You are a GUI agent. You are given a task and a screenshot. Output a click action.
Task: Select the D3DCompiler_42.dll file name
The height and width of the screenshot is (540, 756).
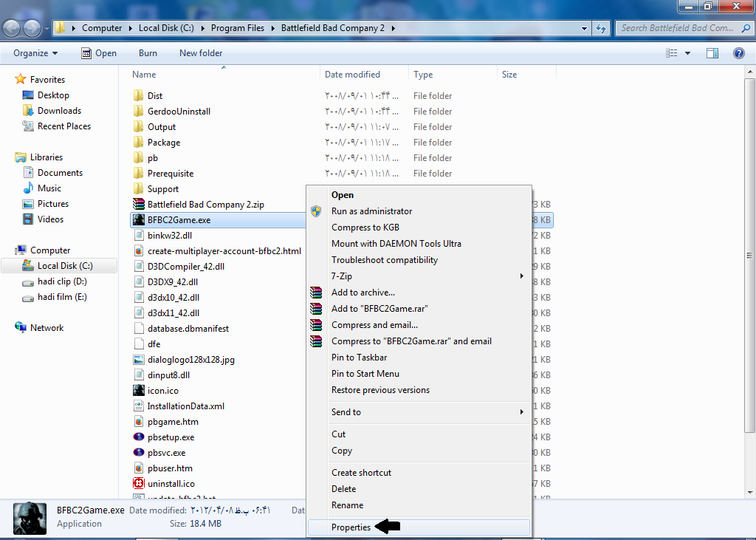185,267
